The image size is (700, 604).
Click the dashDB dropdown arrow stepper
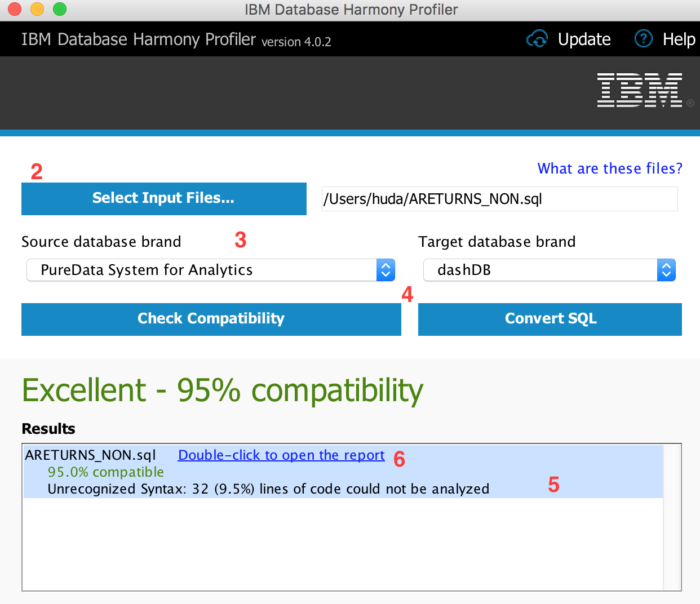coord(666,270)
